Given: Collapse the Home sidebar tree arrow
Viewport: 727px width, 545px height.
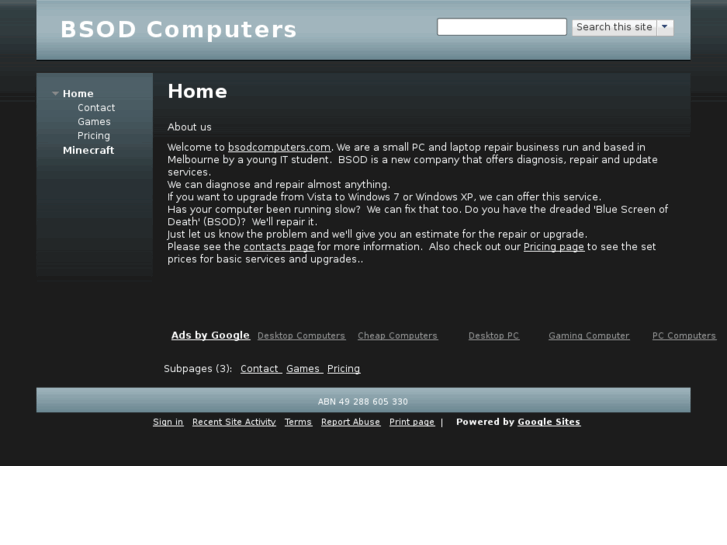Looking at the screenshot, I should click(55, 94).
